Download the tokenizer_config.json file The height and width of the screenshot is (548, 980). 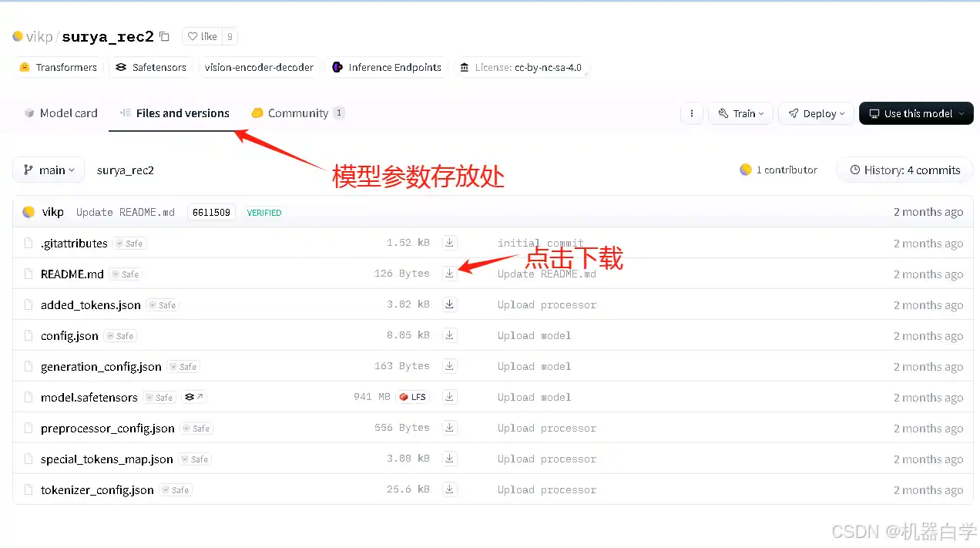[x=450, y=489]
